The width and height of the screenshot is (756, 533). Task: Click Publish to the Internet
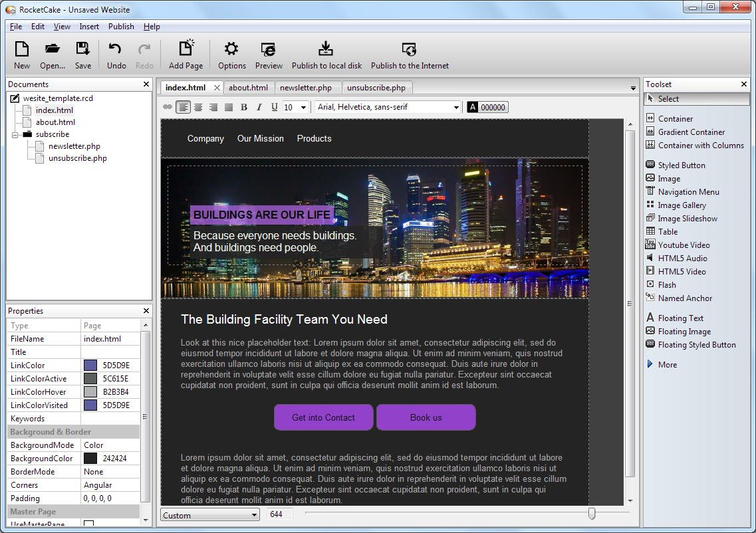[x=409, y=53]
